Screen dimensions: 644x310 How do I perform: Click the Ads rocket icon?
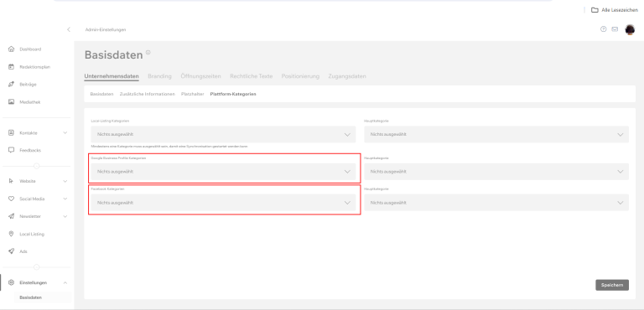[12, 251]
